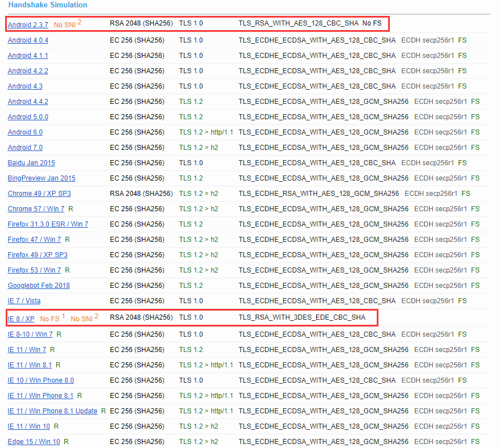
Task: Open Firefox 31.3.0 ESR / Win 7 link
Action: point(48,224)
